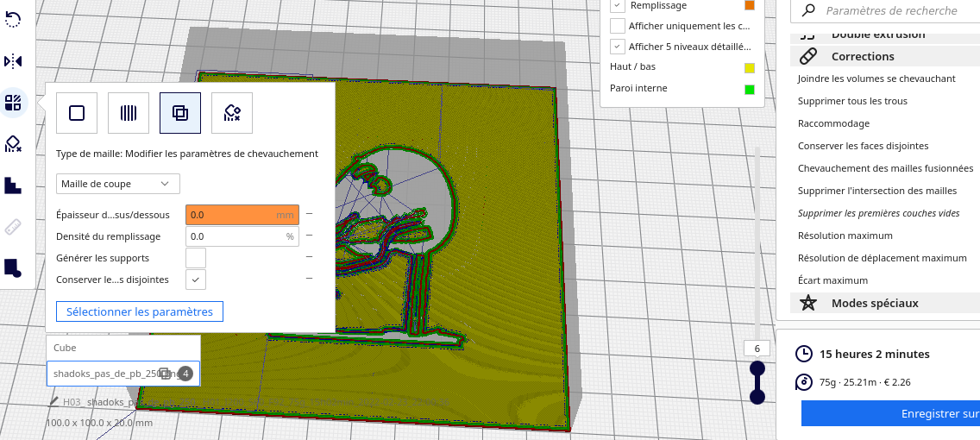Click the 75g · 25.21m · € 2.26 material cost
The width and height of the screenshot is (980, 440).
point(866,382)
